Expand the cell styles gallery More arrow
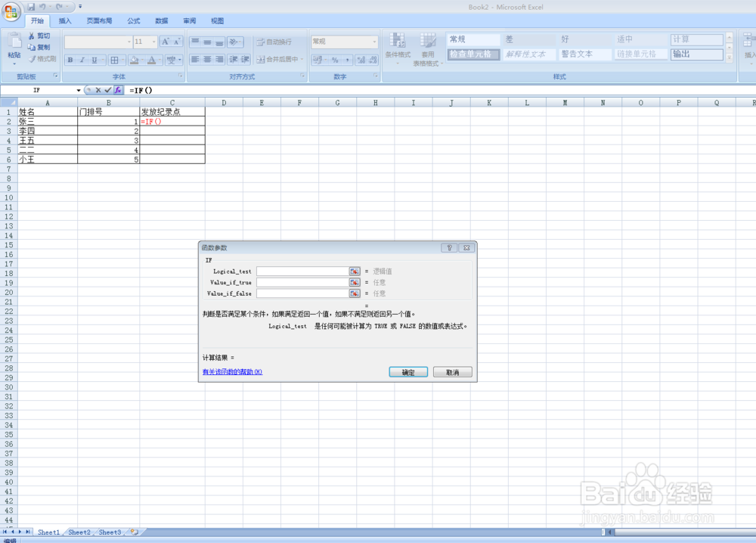 pyautogui.click(x=729, y=57)
